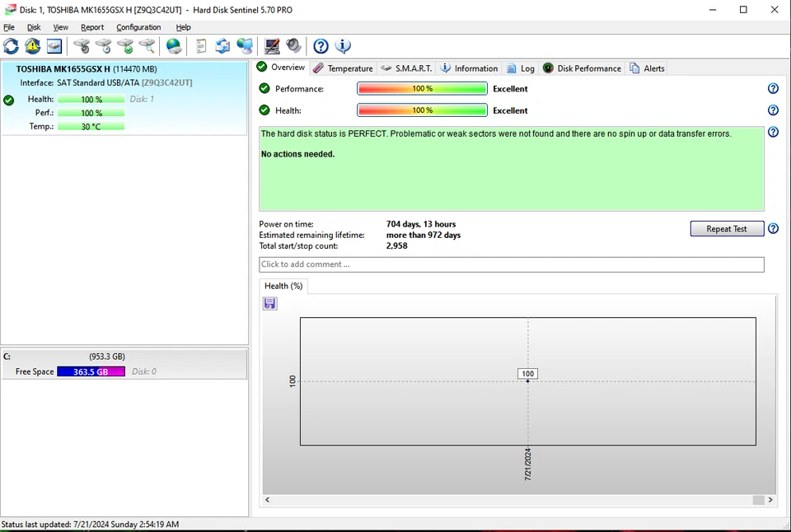Open the Report menu

click(92, 27)
